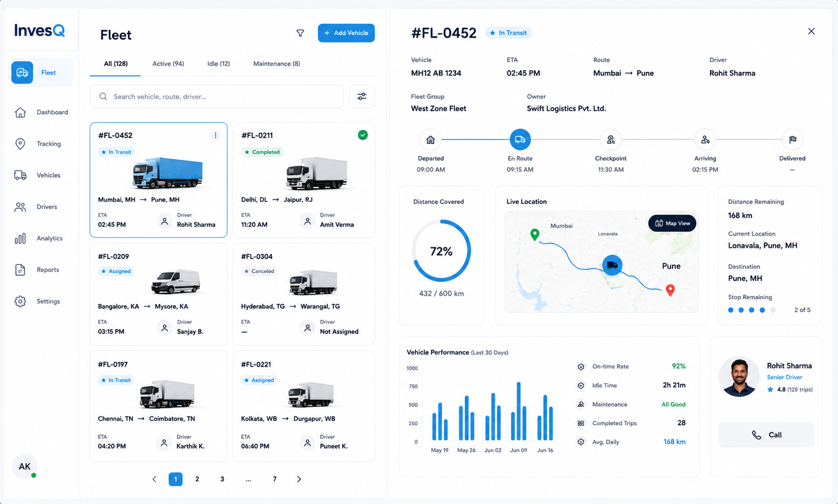Open the search filter sliders icon
This screenshot has width=838, height=504.
(x=362, y=96)
